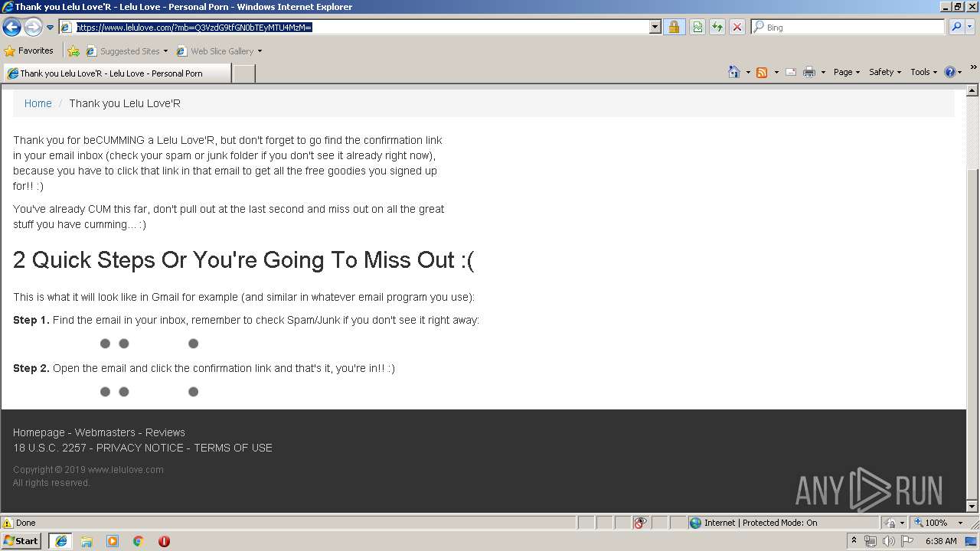This screenshot has width=980, height=551.
Task: Open the status bar security lock dropdown
Action: pos(894,523)
